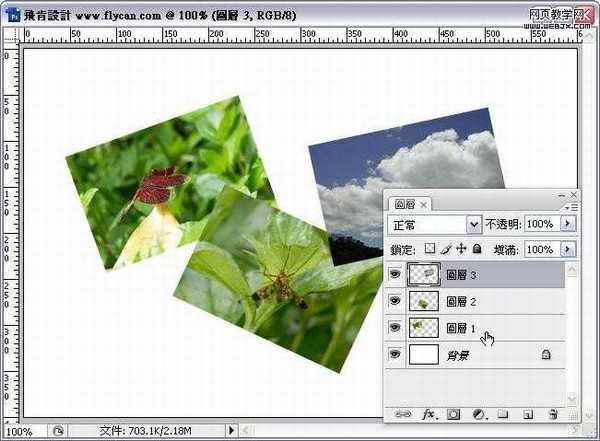Open the layers panel options menu
Viewport: 600px width, 441px height.
click(x=571, y=207)
